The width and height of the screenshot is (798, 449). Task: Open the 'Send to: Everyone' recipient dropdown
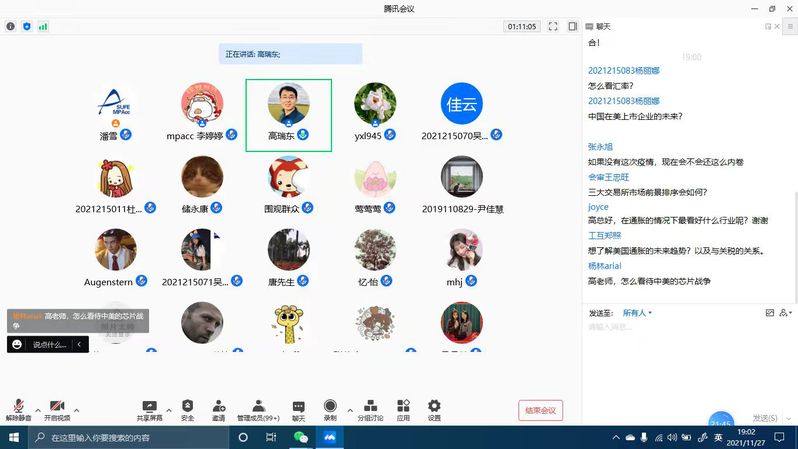pos(637,313)
